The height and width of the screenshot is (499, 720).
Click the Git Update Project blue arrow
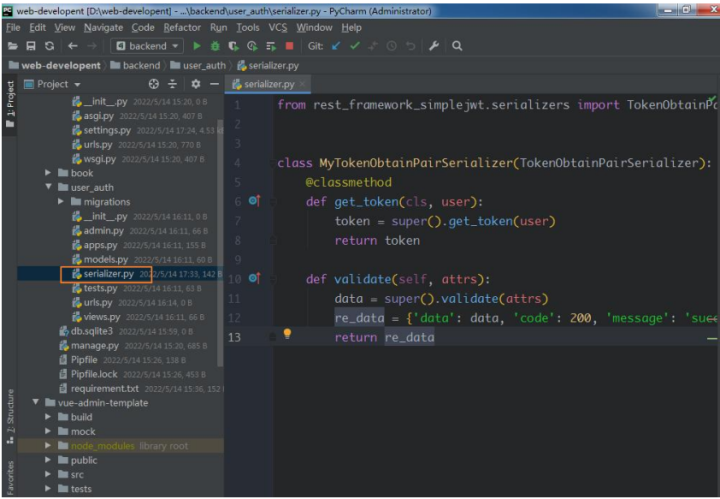(336, 46)
